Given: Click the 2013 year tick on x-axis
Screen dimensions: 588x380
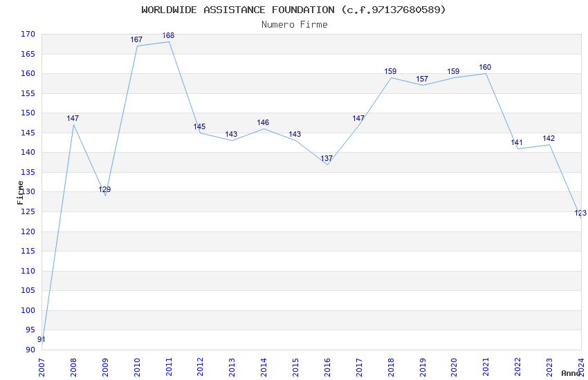Looking at the screenshot, I should (x=232, y=368).
